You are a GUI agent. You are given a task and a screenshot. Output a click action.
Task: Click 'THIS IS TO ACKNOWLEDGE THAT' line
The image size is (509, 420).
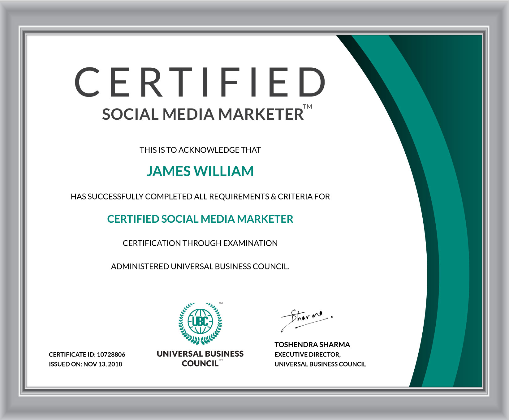coord(200,150)
